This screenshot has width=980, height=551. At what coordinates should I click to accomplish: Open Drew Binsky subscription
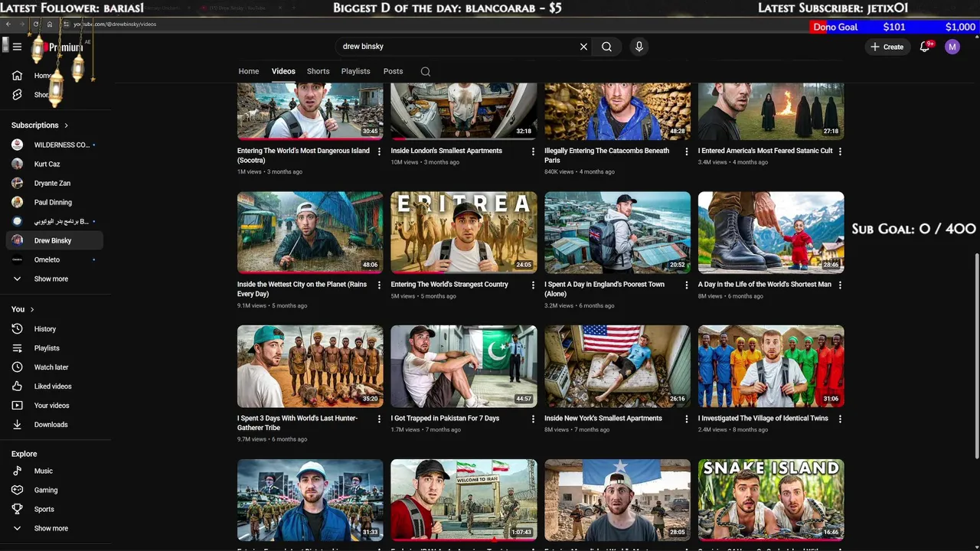coord(54,240)
